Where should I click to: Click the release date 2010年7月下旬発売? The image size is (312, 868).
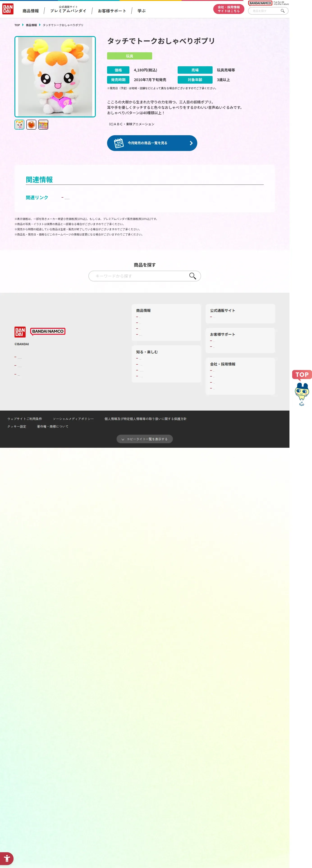(x=150, y=80)
